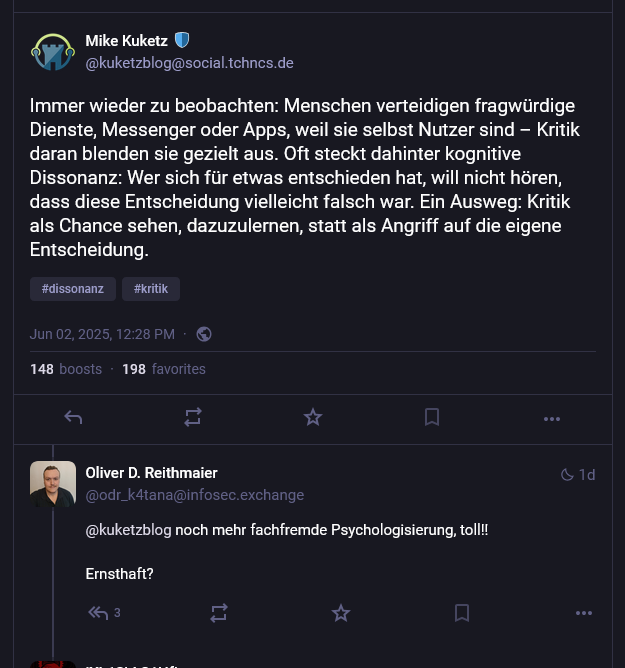
Task: View the 198 favorites list
Action: pos(164,369)
